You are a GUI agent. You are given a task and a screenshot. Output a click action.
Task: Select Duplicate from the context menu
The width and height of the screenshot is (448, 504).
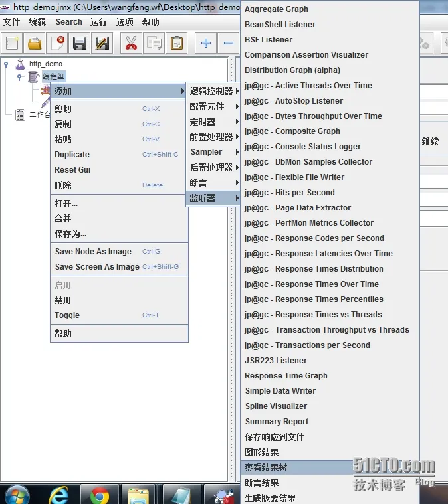[x=119, y=155]
